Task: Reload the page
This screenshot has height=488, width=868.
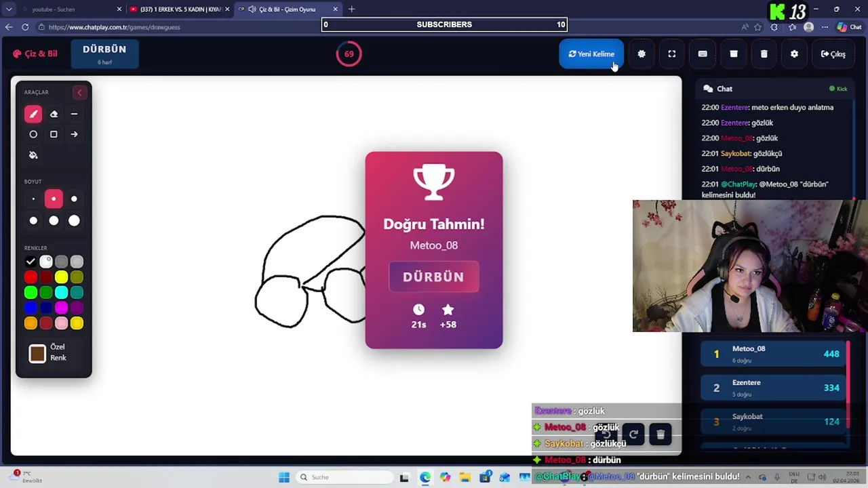Action: [25, 27]
